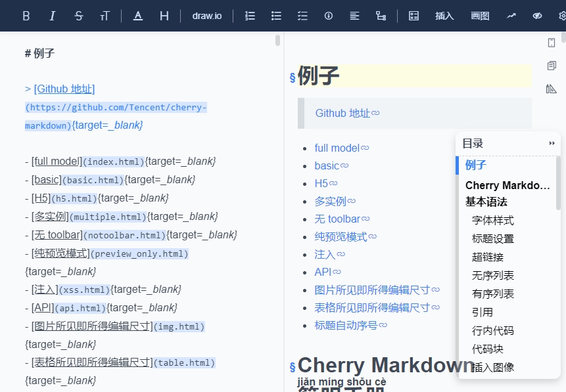The width and height of the screenshot is (566, 392).
Task: Insert an ordered list
Action: 250,16
